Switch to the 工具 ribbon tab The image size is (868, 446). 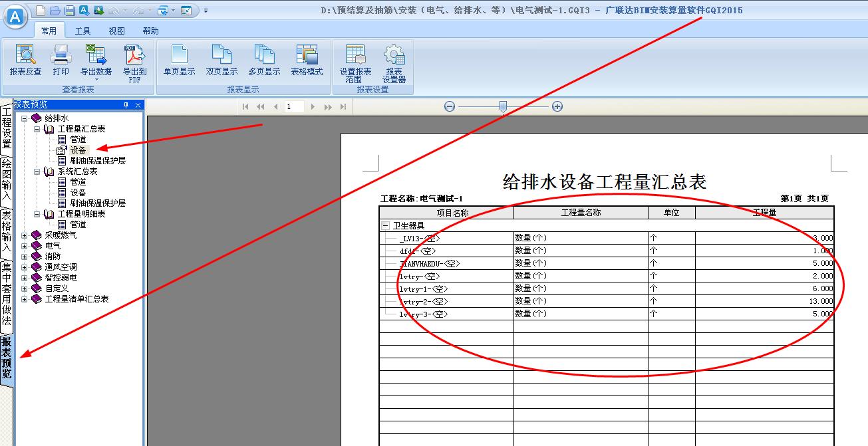pyautogui.click(x=82, y=30)
